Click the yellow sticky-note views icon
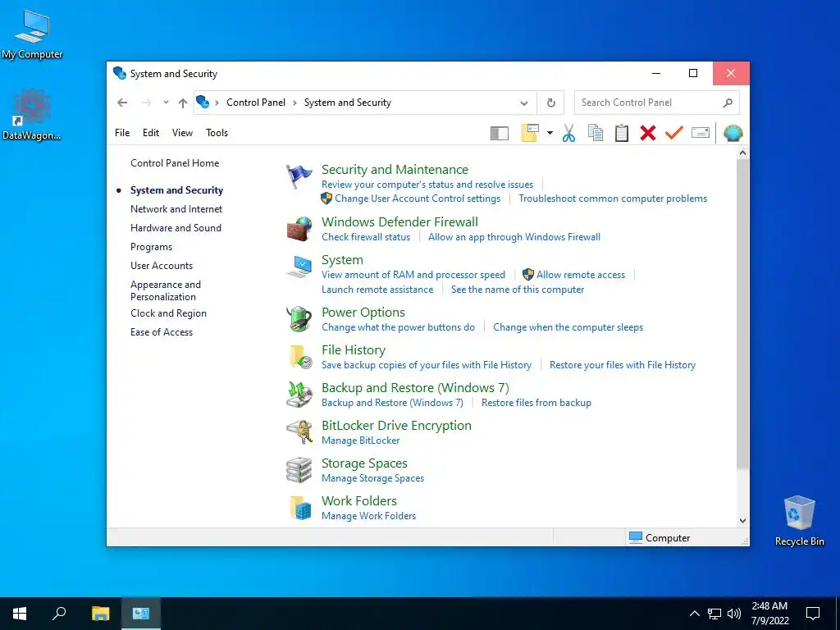This screenshot has height=630, width=840. point(530,132)
